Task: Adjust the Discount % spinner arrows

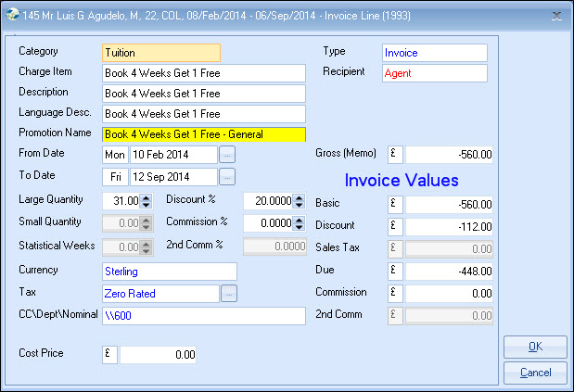Action: coord(298,201)
